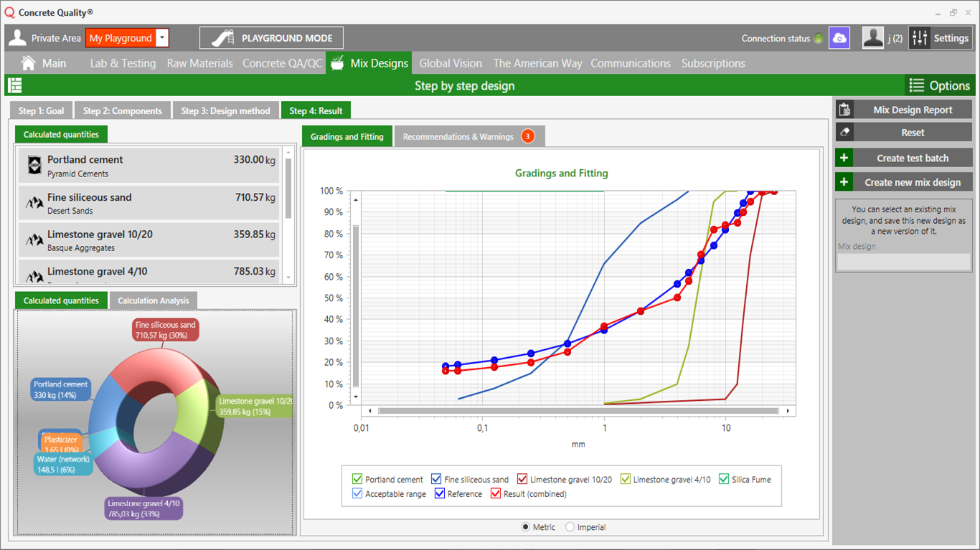Click the green list icon on the Step by step bar
The height and width of the screenshot is (550, 980).
(x=14, y=85)
